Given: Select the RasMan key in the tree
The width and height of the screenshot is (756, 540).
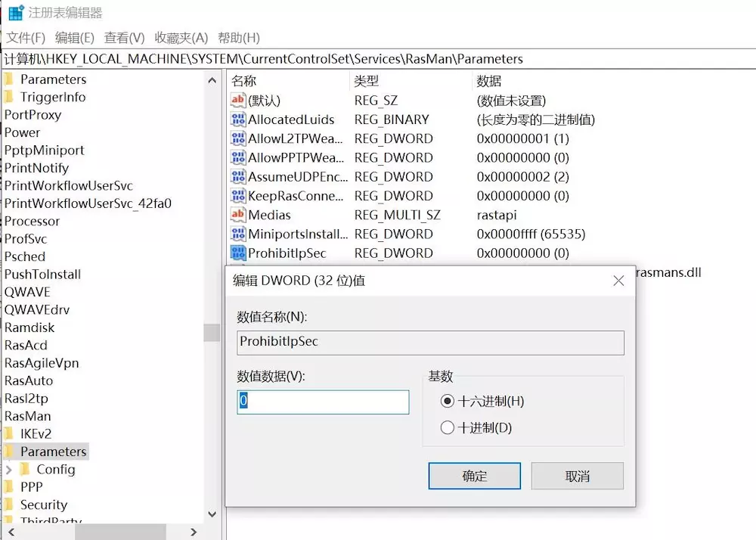Looking at the screenshot, I should [28, 416].
